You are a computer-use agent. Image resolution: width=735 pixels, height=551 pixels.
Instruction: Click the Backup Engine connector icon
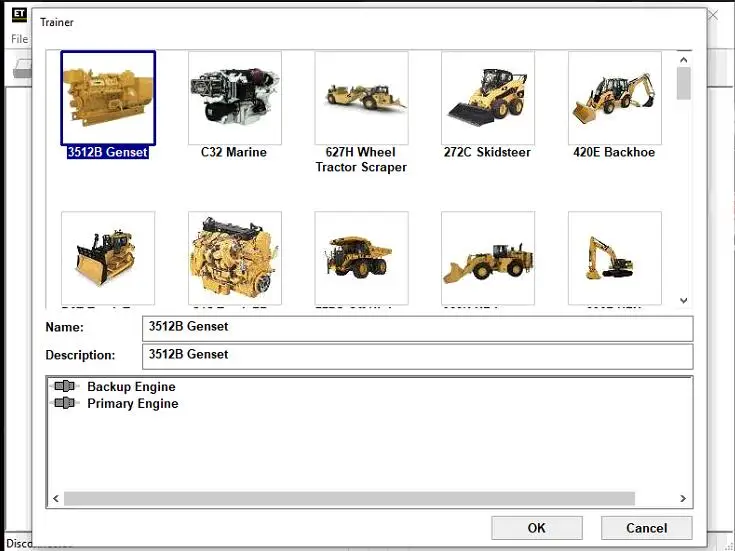(x=65, y=387)
